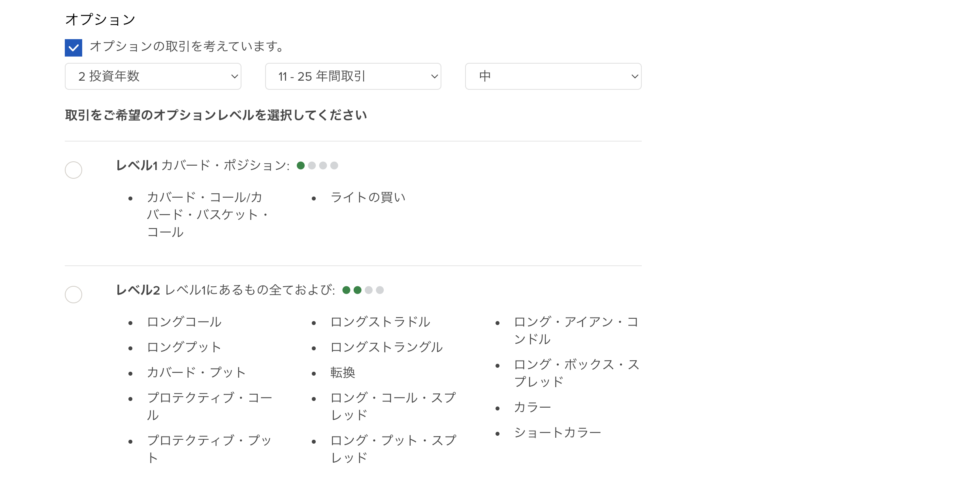
Task: Click the レベル1 カバード・ポジション label
Action: point(203,165)
